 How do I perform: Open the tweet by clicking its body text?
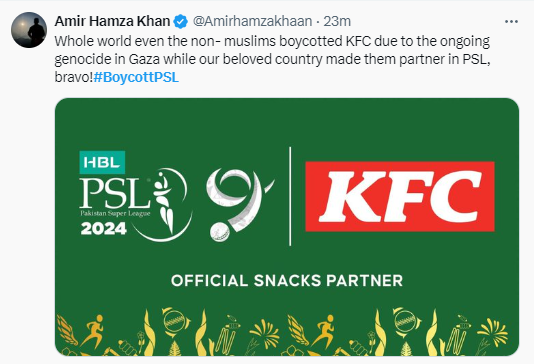click(x=272, y=59)
